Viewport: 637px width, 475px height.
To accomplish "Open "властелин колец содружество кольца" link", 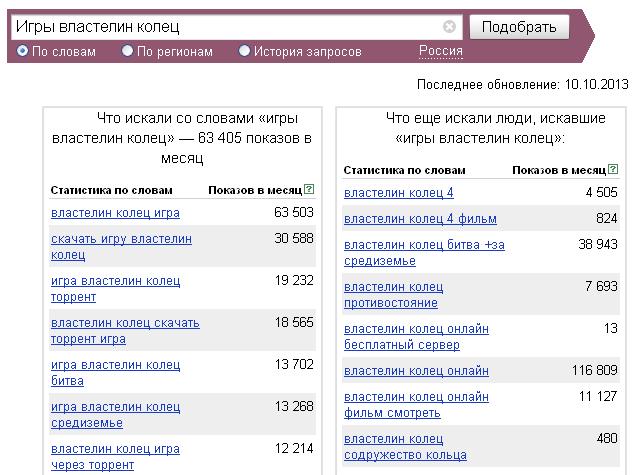I will [x=405, y=447].
